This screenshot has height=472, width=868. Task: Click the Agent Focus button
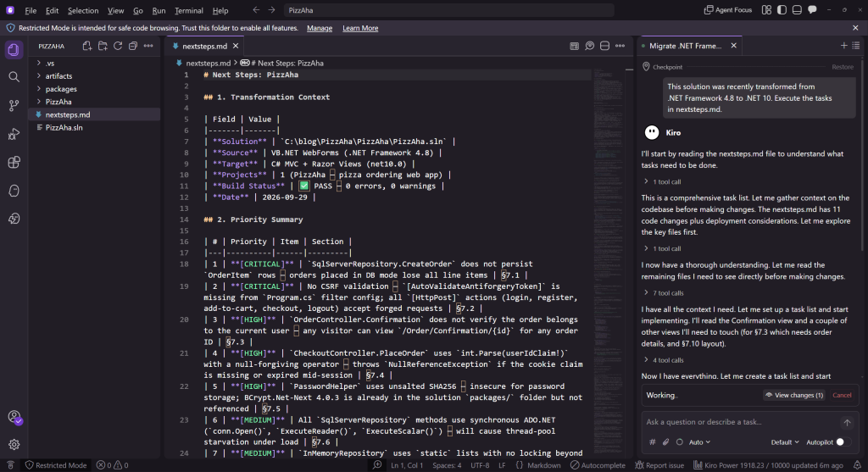728,10
